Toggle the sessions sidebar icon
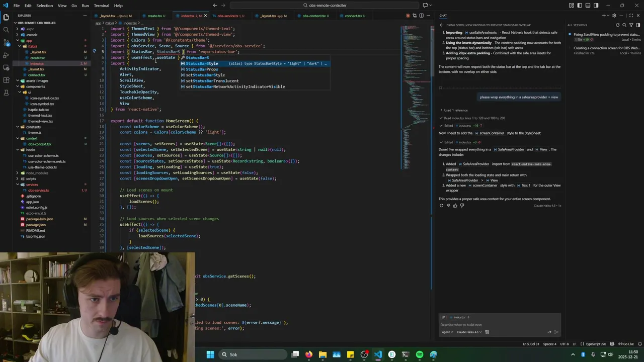This screenshot has width=644, height=362. pyautogui.click(x=638, y=25)
